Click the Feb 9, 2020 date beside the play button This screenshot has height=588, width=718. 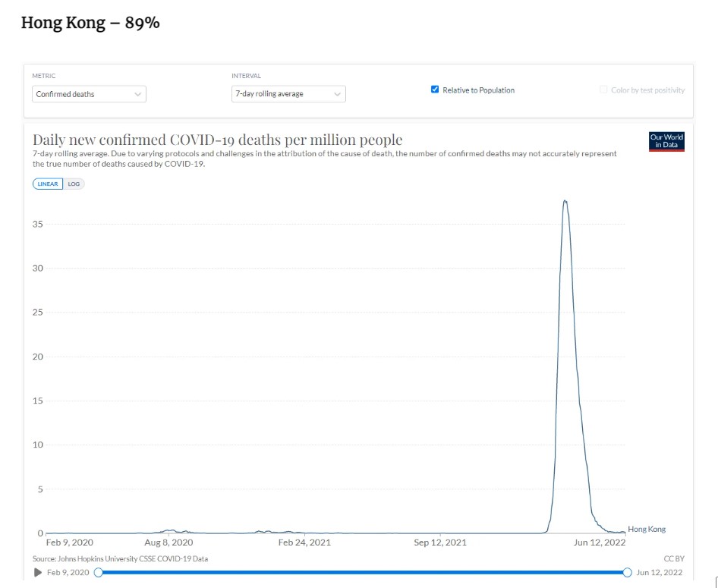70,572
